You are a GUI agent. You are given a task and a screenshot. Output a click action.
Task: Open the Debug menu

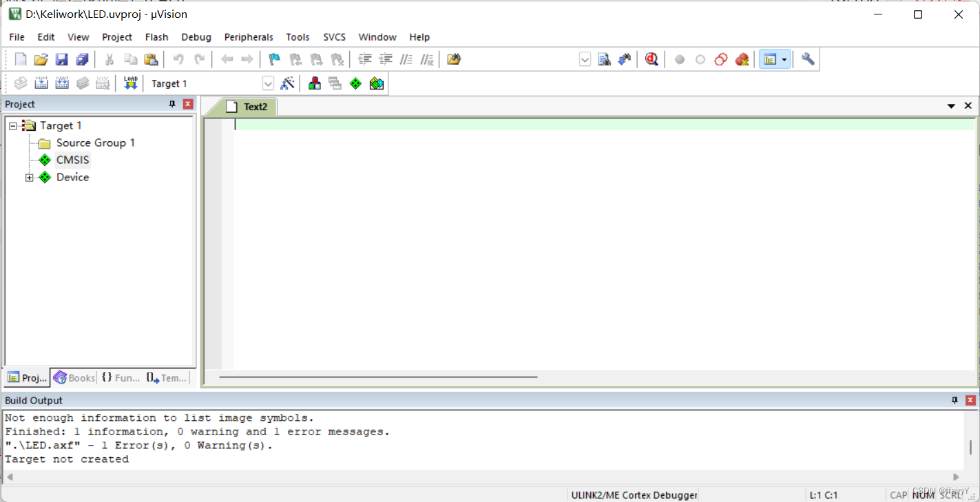(196, 37)
